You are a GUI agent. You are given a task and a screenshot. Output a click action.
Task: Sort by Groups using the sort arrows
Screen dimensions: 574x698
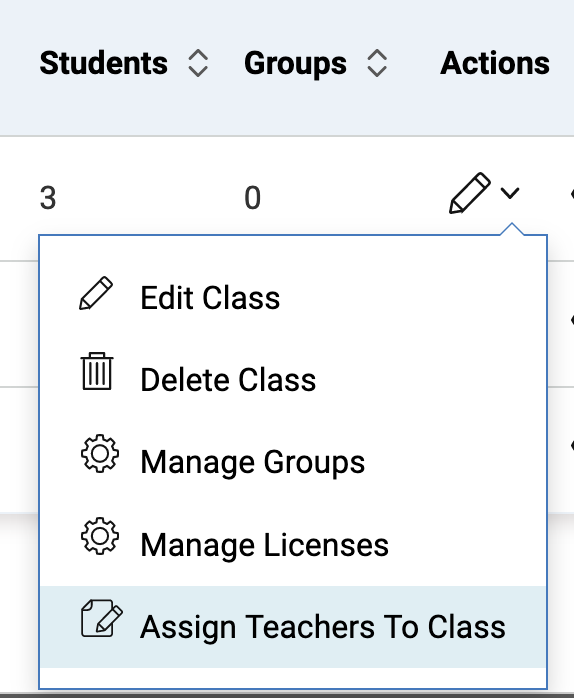coord(377,63)
